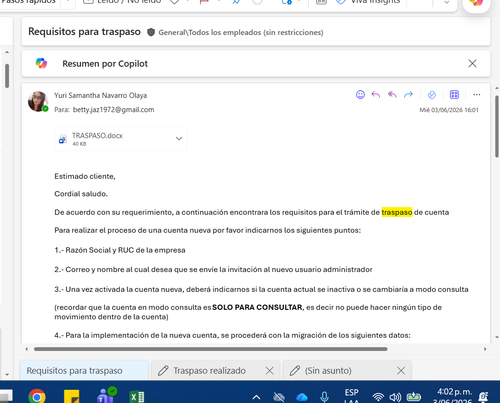Viewport: 500px width, 403px height.
Task: Open Microsoft Teams from the taskbar
Action: [x=107, y=395]
